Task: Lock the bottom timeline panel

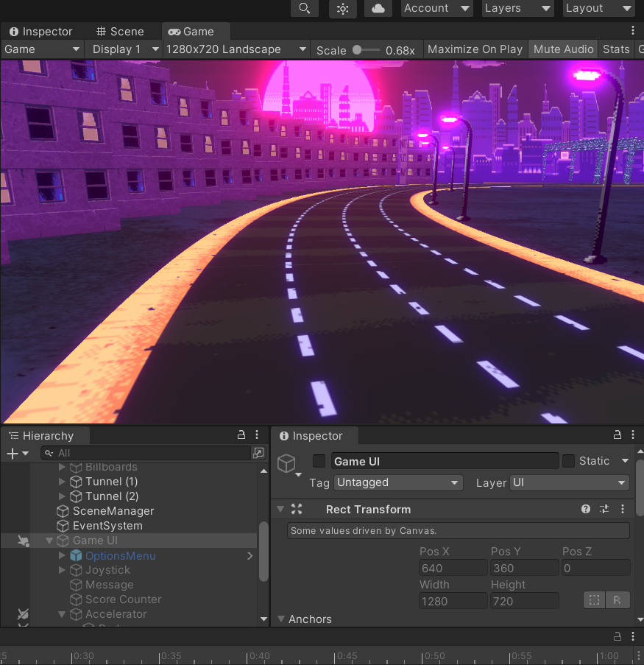Action: pyautogui.click(x=618, y=636)
